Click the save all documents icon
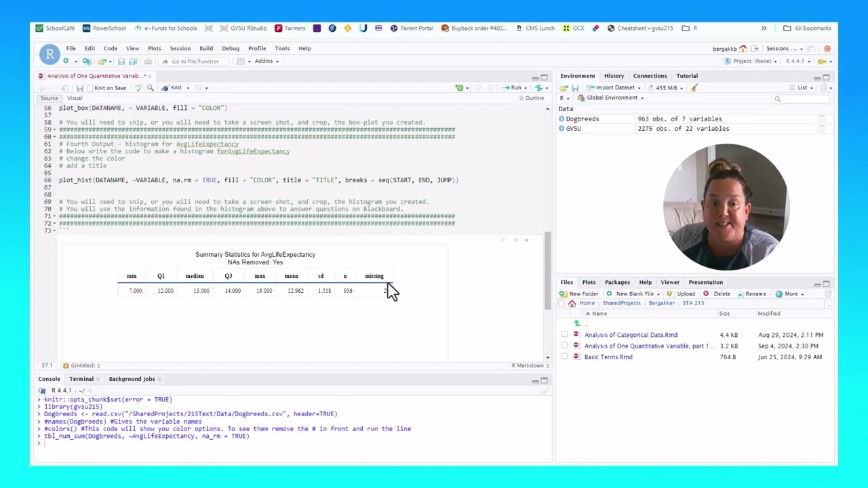 pyautogui.click(x=133, y=61)
